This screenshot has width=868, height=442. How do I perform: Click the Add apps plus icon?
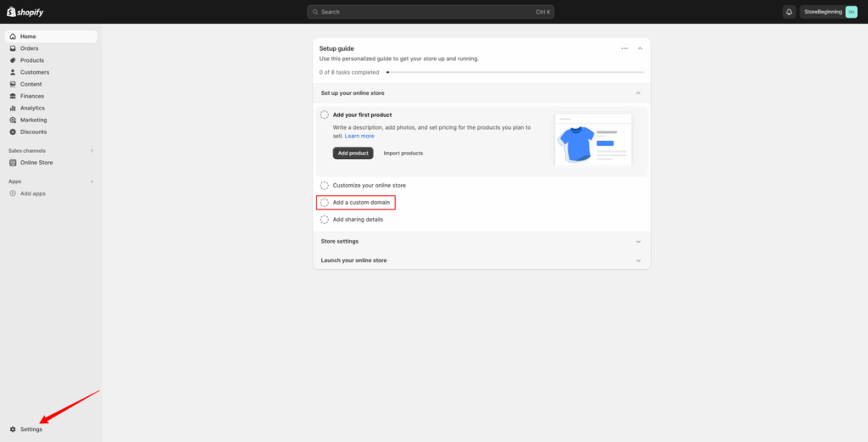[x=13, y=193]
